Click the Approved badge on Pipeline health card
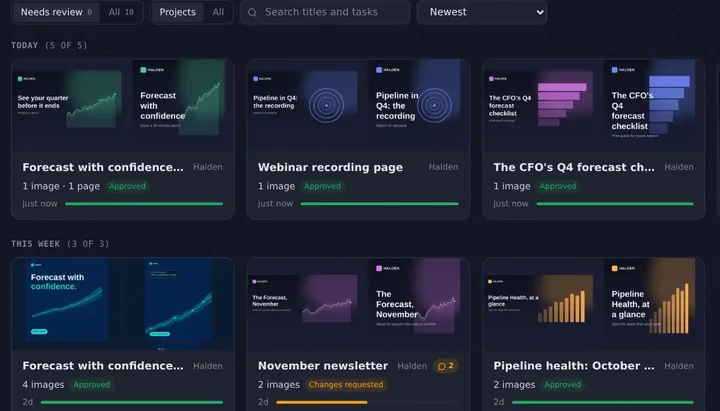The image size is (720, 411). coord(562,385)
